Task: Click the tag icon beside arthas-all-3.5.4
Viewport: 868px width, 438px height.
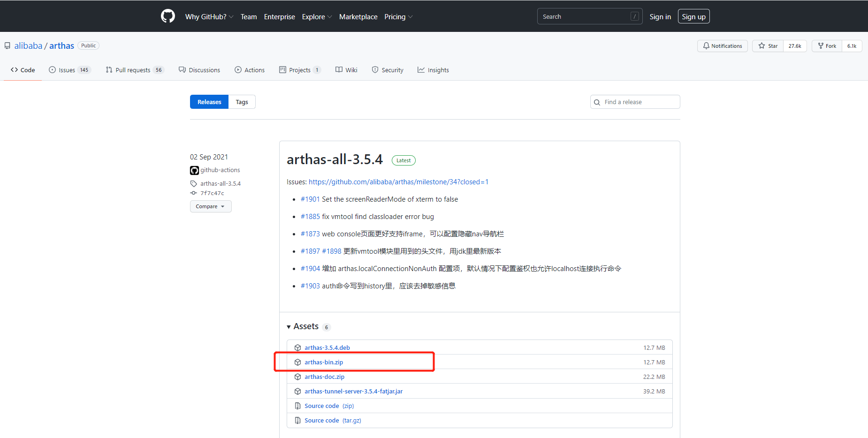Action: tap(193, 183)
